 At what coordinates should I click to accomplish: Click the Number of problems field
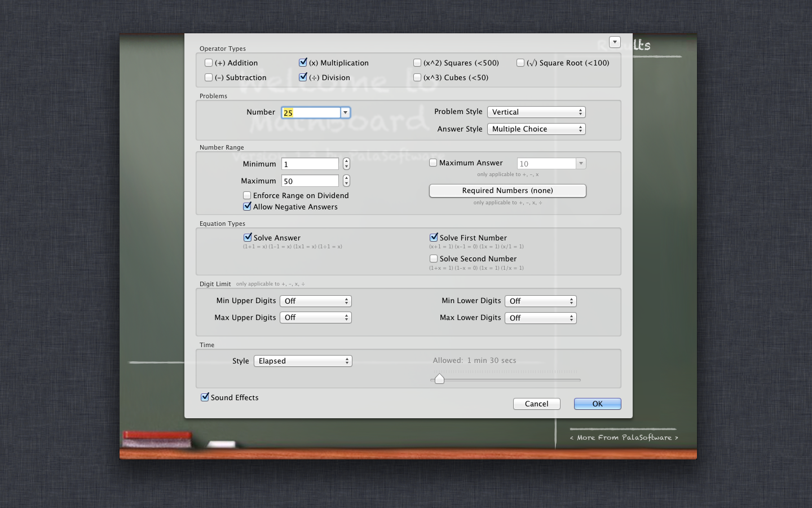(x=311, y=112)
